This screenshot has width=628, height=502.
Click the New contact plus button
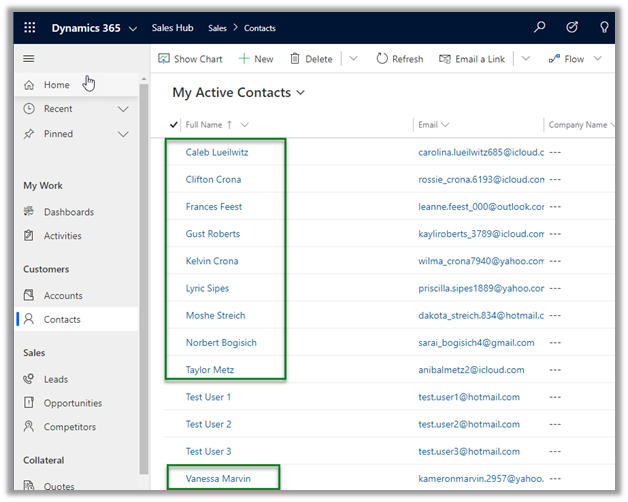(x=256, y=59)
